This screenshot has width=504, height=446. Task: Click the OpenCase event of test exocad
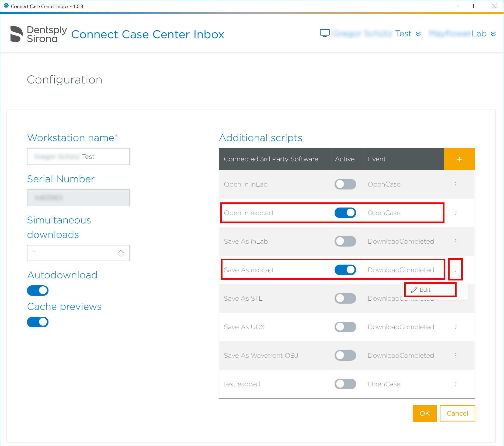(x=384, y=384)
